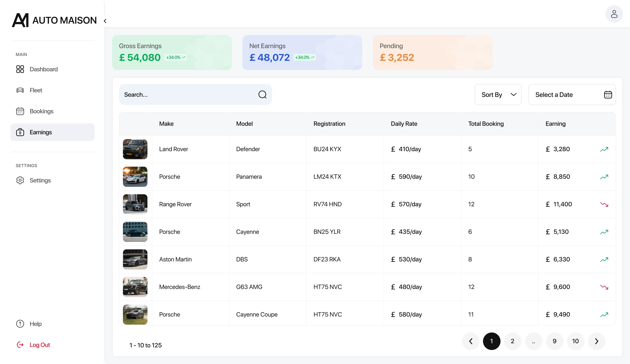
Task: Click the next page arrow button
Action: click(x=597, y=341)
